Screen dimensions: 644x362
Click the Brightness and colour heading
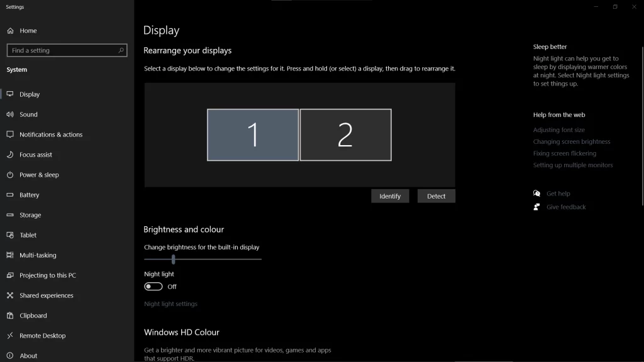tap(184, 229)
